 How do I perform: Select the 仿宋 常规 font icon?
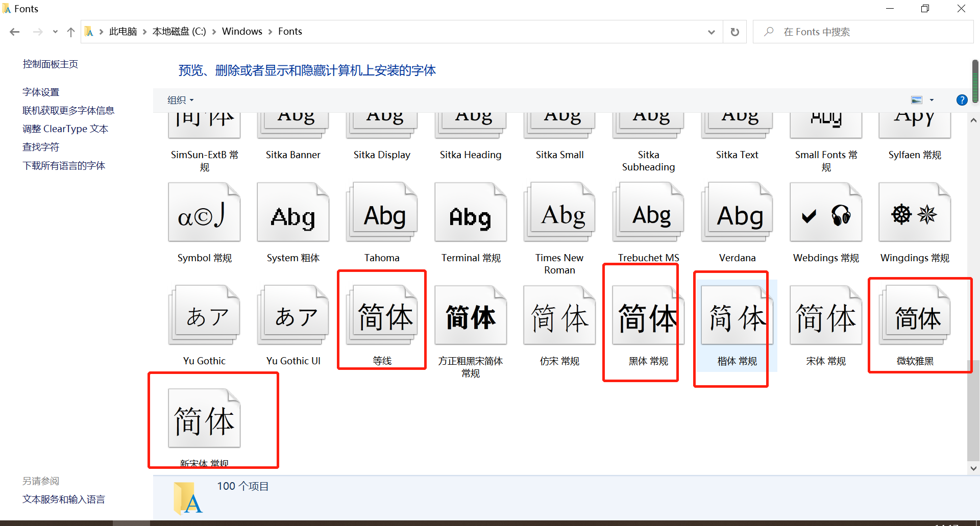(559, 315)
